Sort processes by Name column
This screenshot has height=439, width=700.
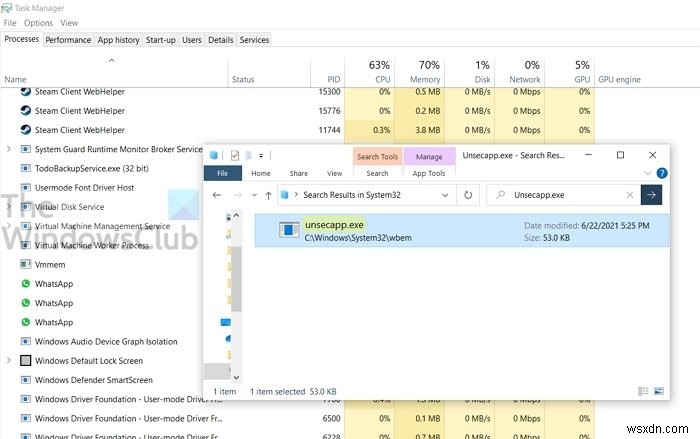[15, 79]
